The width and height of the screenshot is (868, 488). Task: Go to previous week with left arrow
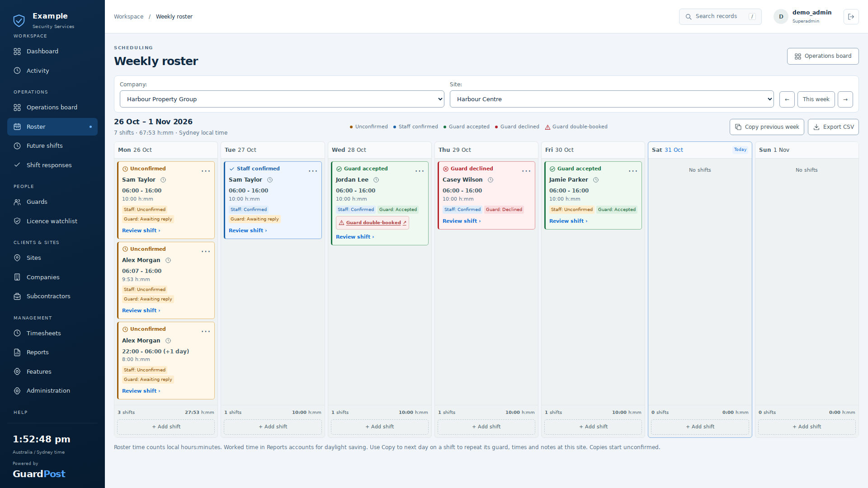click(787, 99)
